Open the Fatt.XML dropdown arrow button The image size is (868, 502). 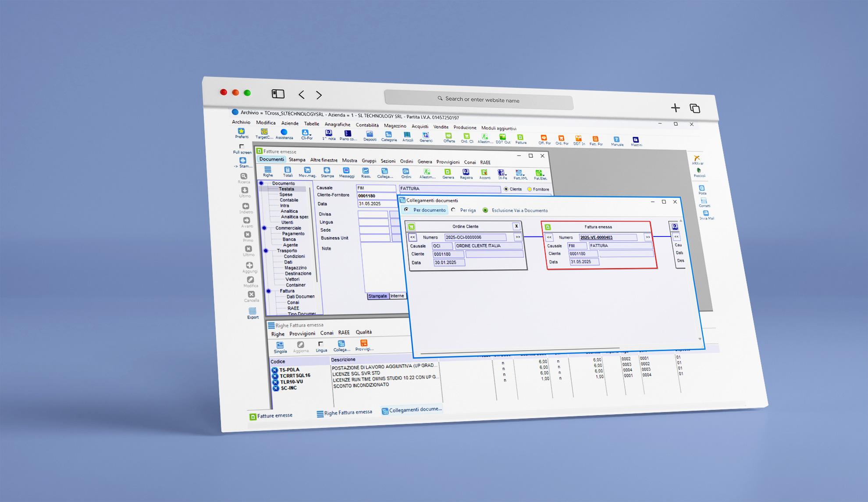pyautogui.click(x=523, y=174)
